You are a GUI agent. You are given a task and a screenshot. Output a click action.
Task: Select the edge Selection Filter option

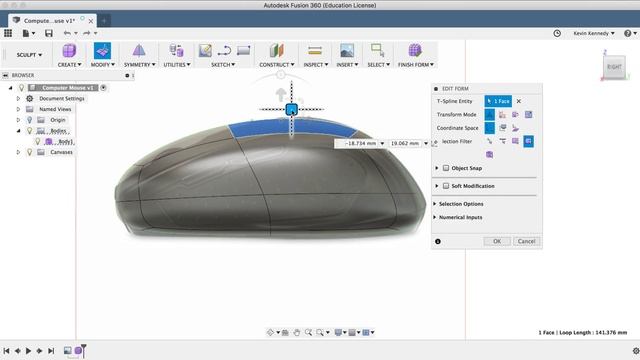tap(502, 141)
